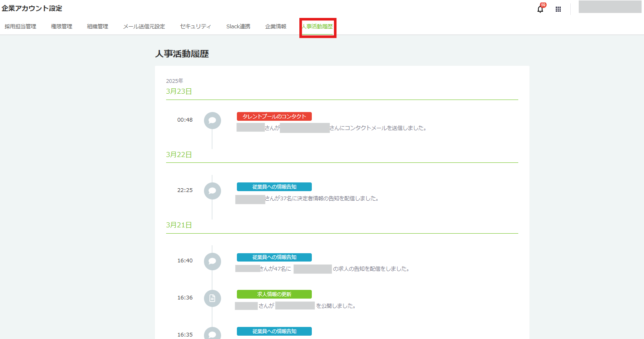Select the 人事活動履歴 tab
Image resolution: width=644 pixels, height=339 pixels.
(317, 27)
